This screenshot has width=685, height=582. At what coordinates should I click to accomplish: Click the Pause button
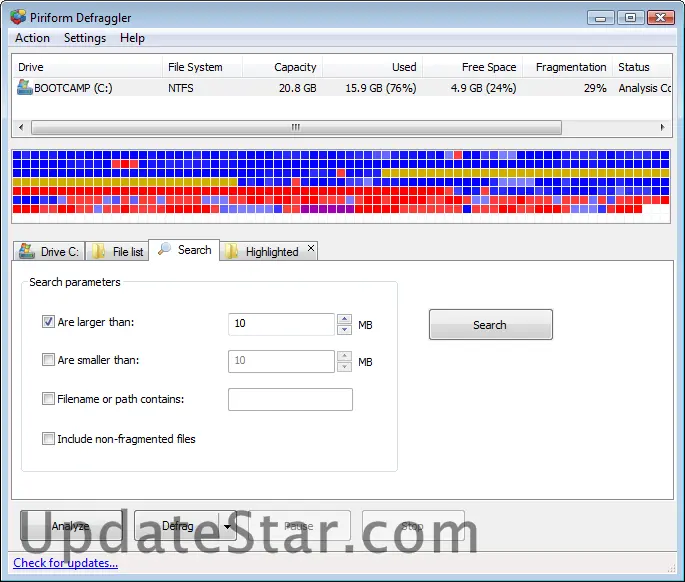pos(299,526)
